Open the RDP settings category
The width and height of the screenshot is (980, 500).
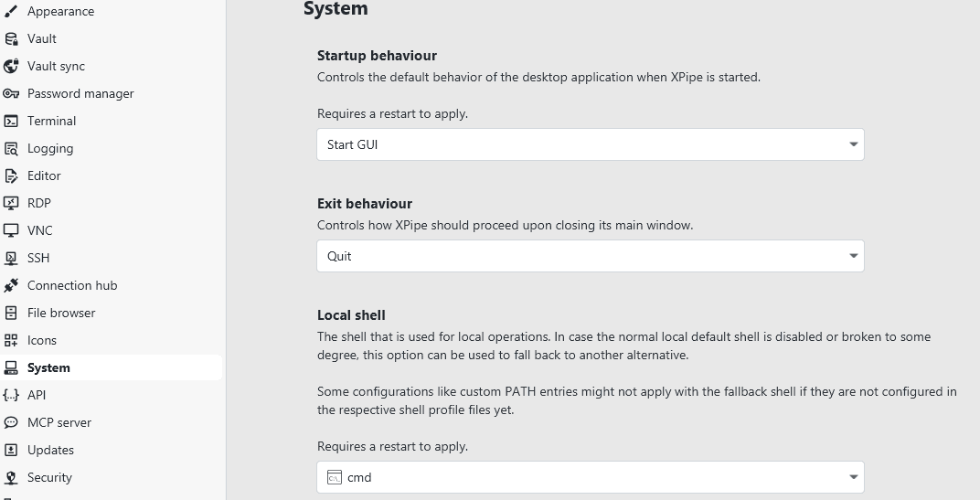(x=39, y=204)
